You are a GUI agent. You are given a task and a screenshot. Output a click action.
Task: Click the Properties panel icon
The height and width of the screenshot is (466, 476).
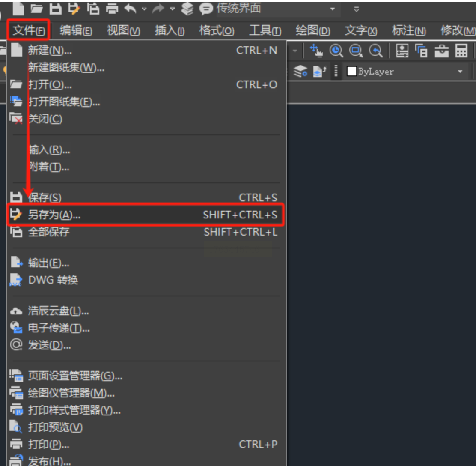[x=402, y=51]
